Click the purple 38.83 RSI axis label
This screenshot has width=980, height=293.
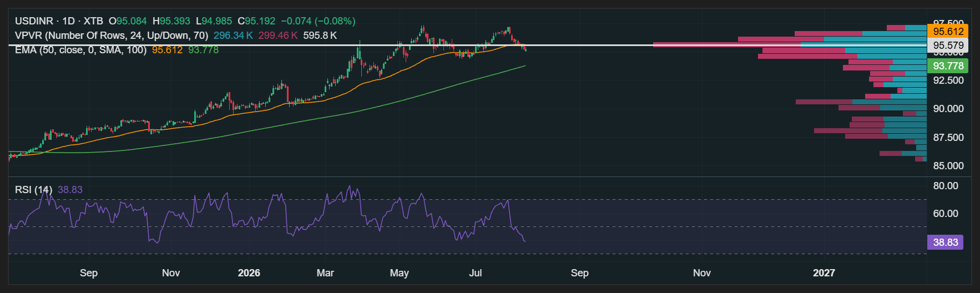945,243
